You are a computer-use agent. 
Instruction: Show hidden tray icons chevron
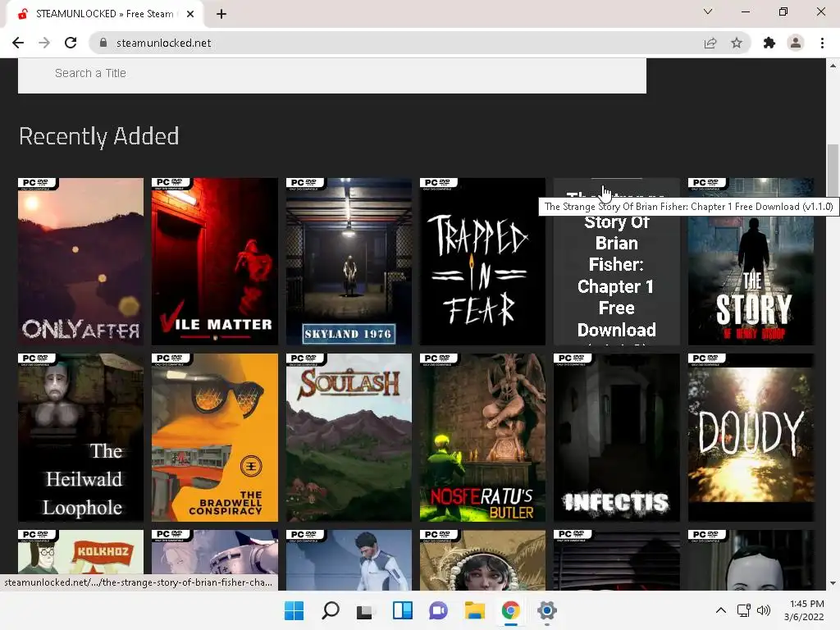click(x=721, y=610)
